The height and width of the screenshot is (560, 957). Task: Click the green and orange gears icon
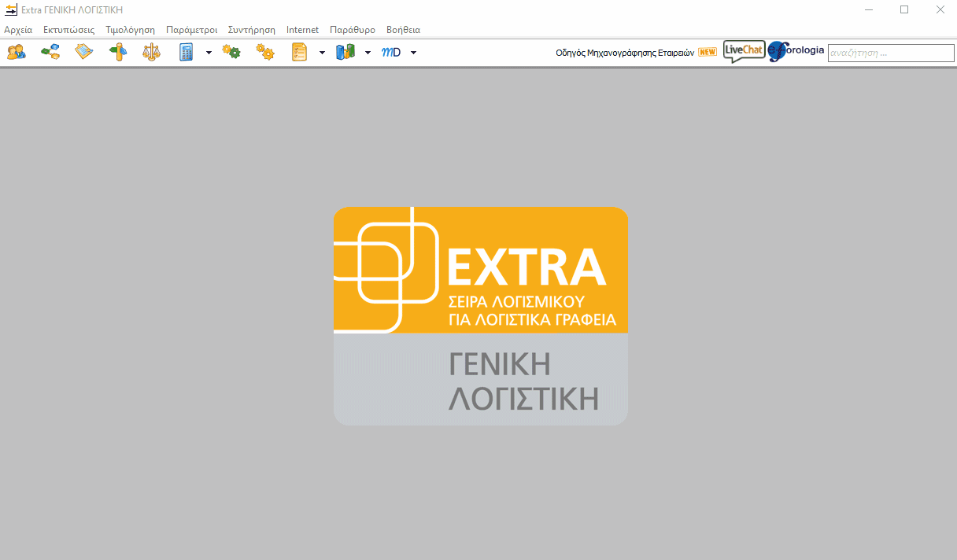pyautogui.click(x=231, y=52)
